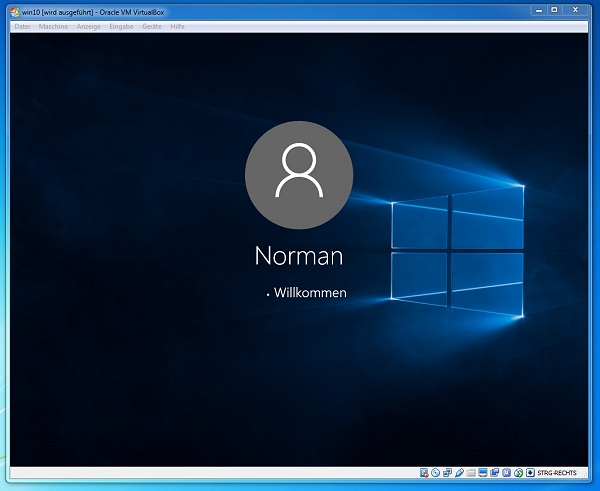
Task: Maximize the VirtualBox window
Action: point(554,11)
